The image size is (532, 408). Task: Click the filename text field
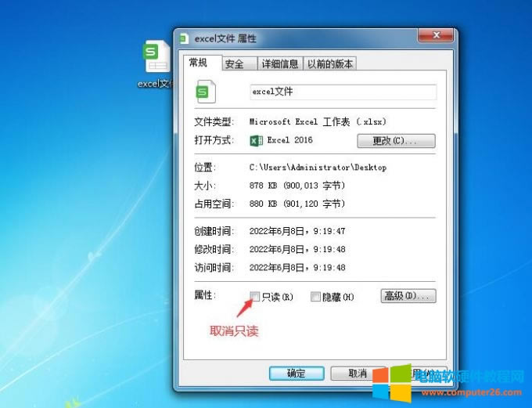(343, 92)
